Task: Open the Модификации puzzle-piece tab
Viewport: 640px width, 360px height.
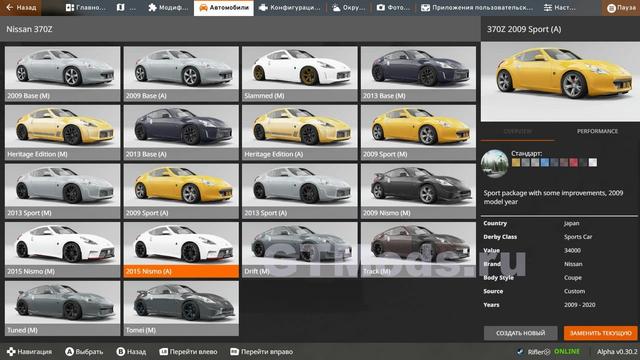Action: [x=168, y=8]
